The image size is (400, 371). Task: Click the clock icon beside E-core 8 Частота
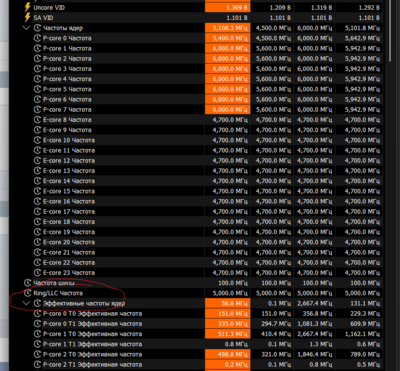click(37, 120)
